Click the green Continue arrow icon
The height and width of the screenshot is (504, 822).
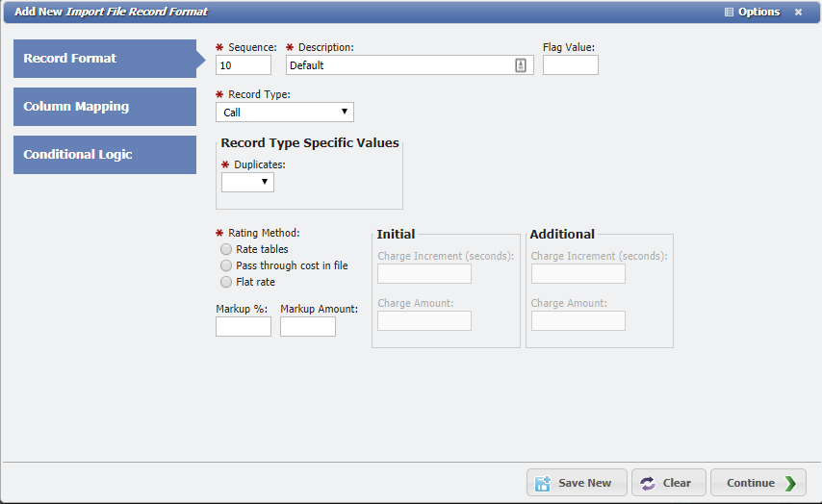[x=790, y=483]
